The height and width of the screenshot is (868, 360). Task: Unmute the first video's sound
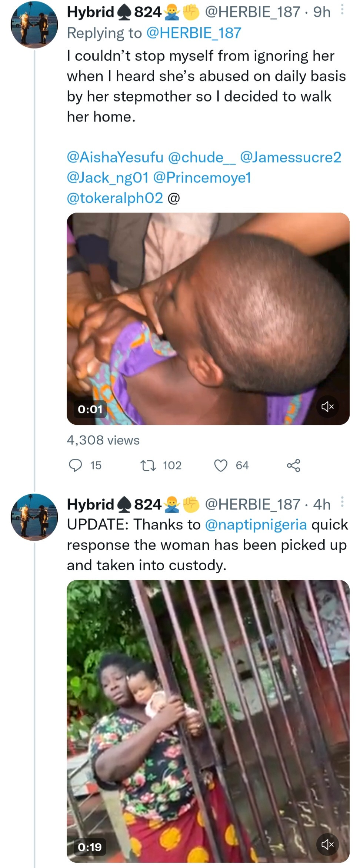pyautogui.click(x=328, y=407)
